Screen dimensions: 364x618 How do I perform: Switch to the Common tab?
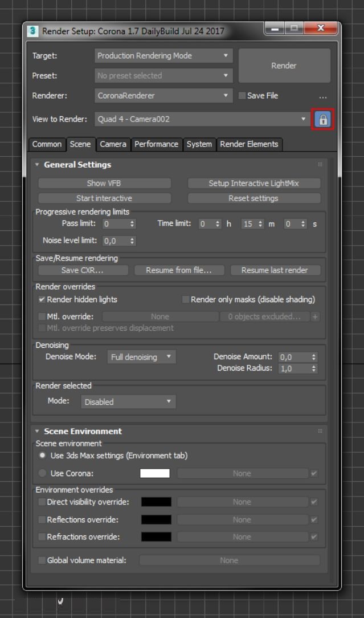coord(47,144)
